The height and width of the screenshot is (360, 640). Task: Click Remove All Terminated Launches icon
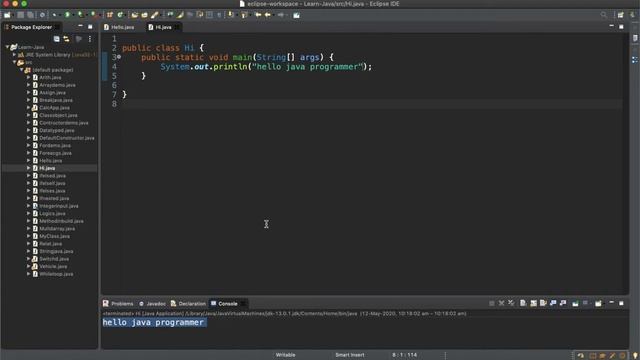(511, 303)
